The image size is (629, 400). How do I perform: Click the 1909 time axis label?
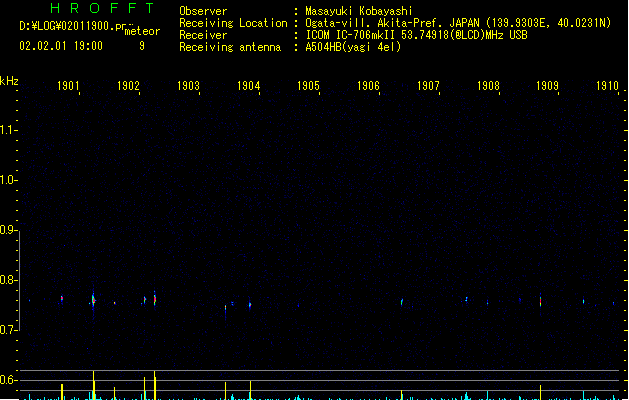pos(548,86)
